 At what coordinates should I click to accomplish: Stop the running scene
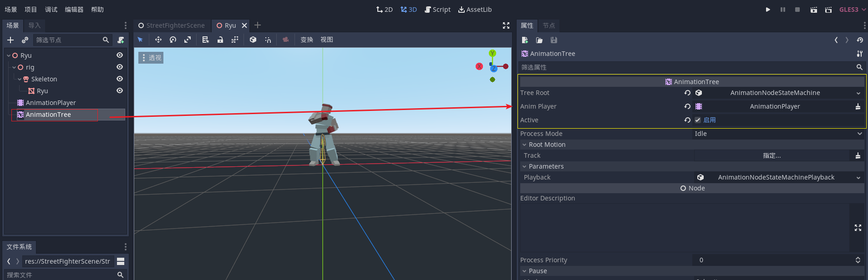click(x=797, y=10)
